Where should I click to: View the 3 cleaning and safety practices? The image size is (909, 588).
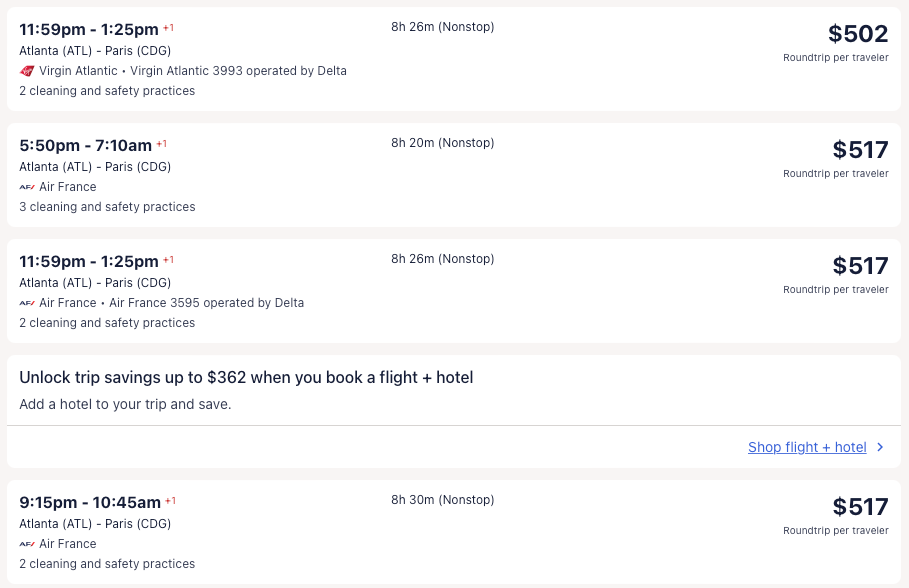pyautogui.click(x=107, y=207)
